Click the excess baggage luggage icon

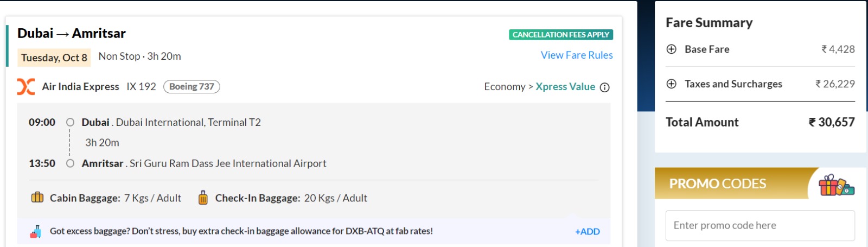[x=36, y=232]
